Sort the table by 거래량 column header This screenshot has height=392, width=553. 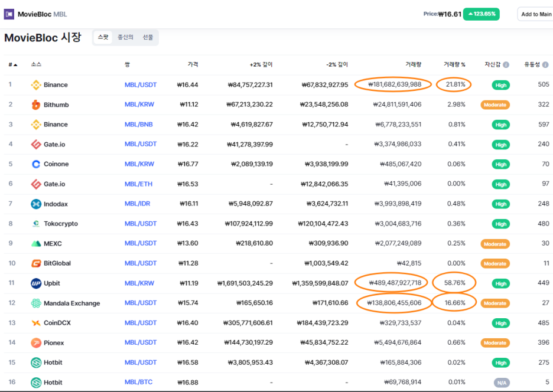click(413, 64)
